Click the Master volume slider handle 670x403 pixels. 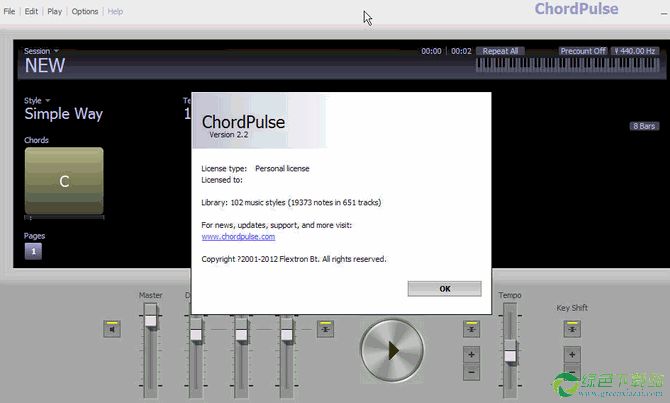point(151,317)
